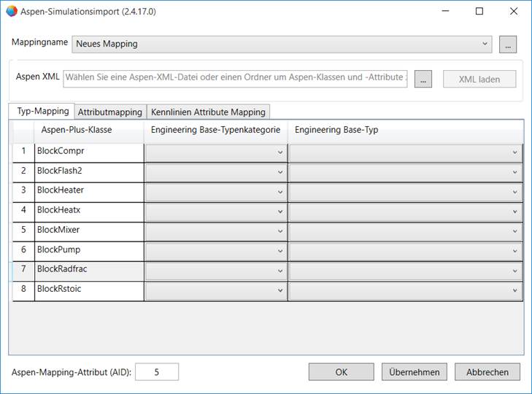Select the BlockHeatx class cell

click(89, 212)
